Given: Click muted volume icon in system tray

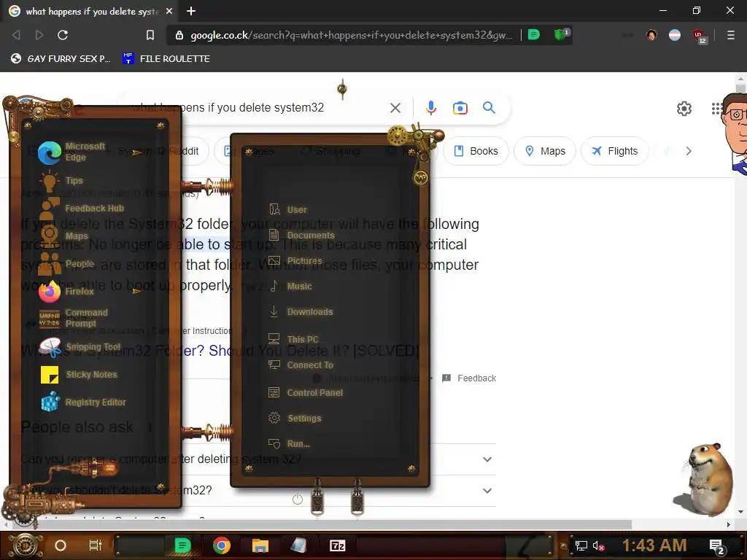Looking at the screenshot, I should (x=598, y=545).
